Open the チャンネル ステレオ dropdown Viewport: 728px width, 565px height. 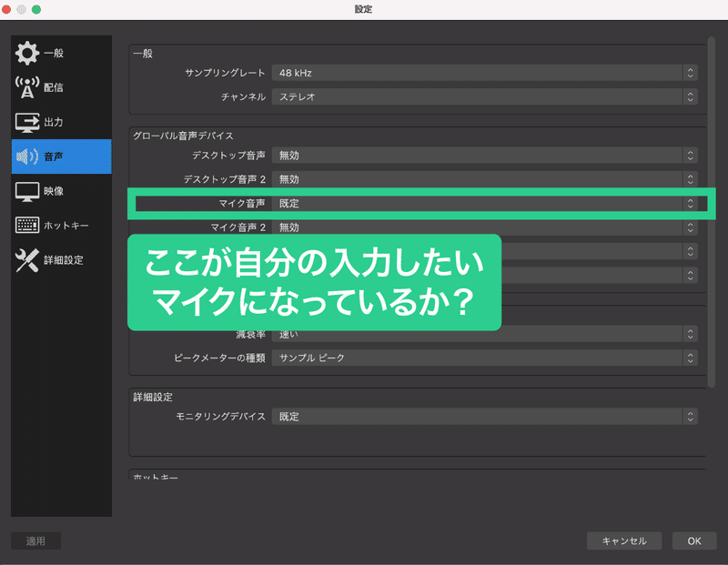coord(485,97)
